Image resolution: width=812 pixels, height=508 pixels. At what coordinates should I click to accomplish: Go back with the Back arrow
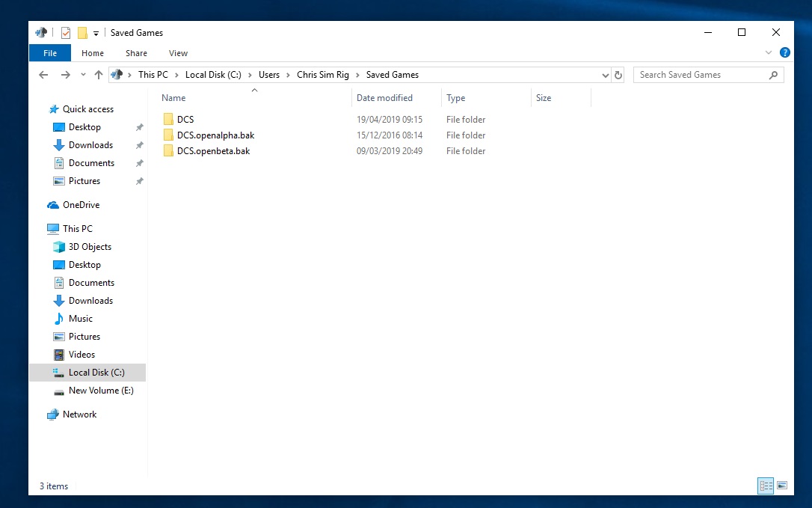tap(43, 75)
